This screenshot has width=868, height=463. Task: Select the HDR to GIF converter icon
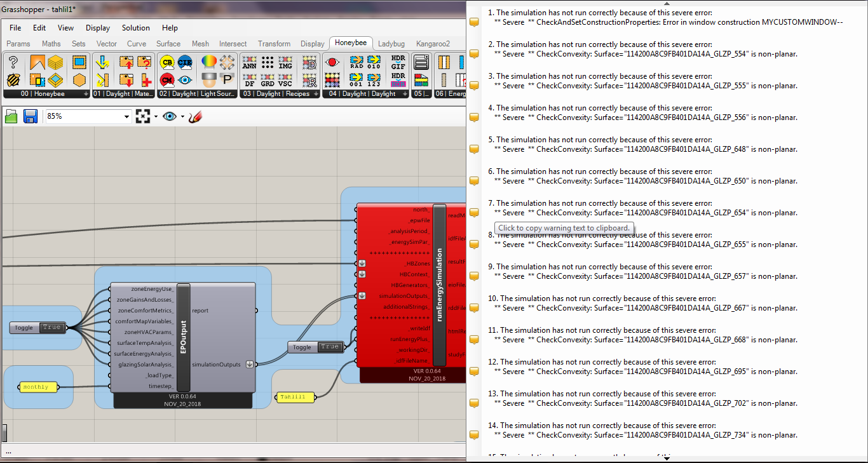[398, 63]
